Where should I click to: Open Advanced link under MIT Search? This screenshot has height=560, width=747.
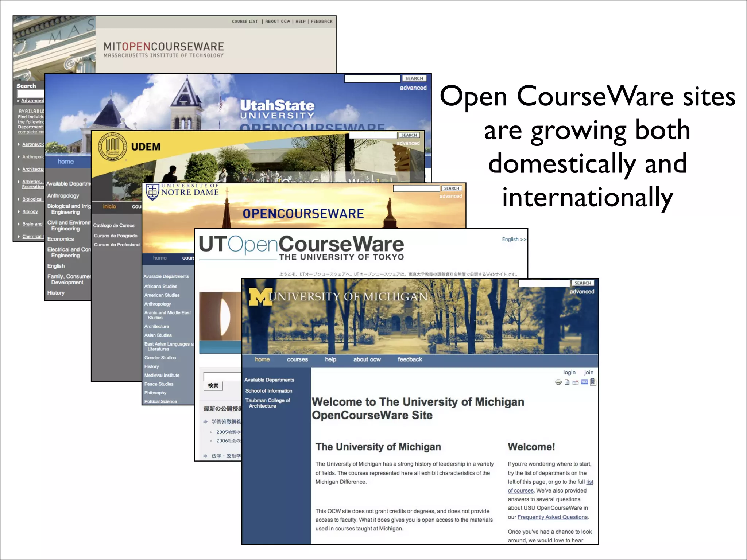coord(32,101)
